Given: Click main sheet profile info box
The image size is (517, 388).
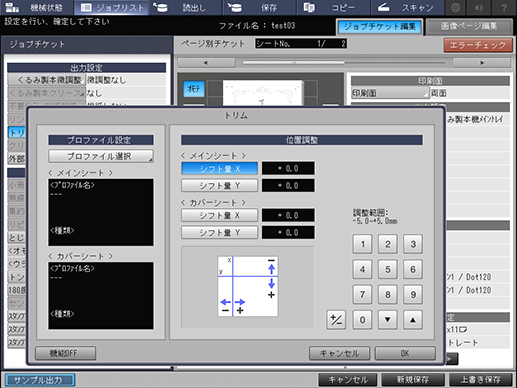Looking at the screenshot, I should (101, 212).
